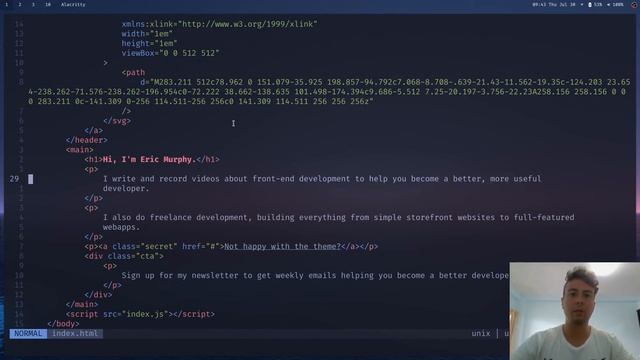The width and height of the screenshot is (640, 360).
Task: Click the word "developer." on wrapped line
Action: click(126, 189)
